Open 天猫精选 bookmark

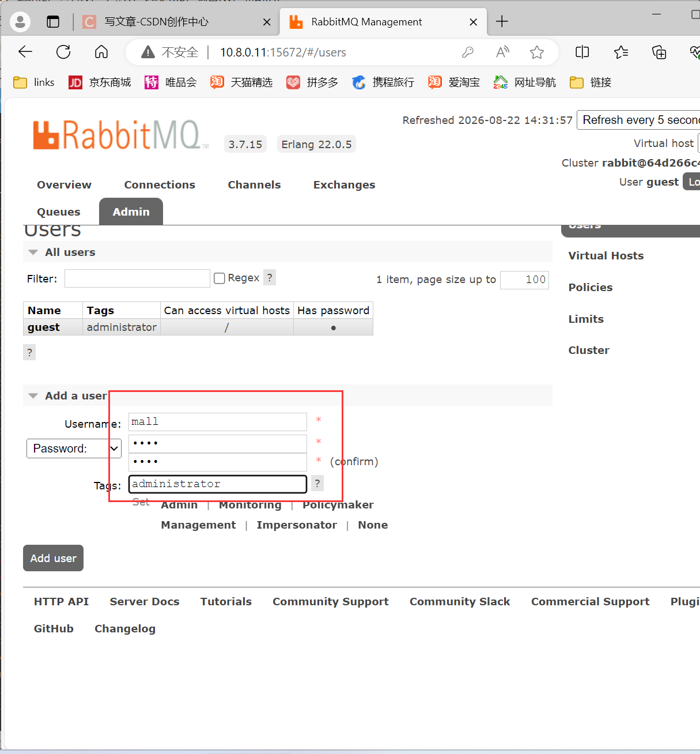point(241,82)
